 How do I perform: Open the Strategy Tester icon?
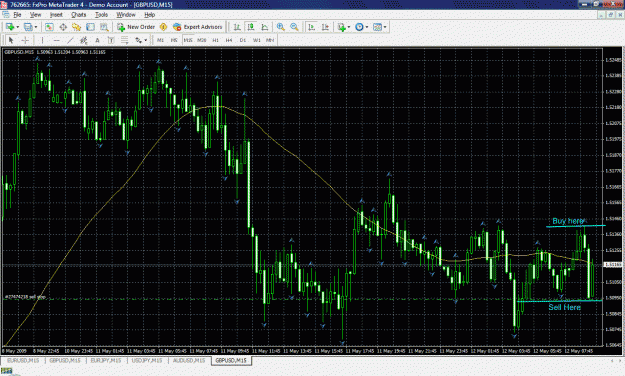[104, 27]
